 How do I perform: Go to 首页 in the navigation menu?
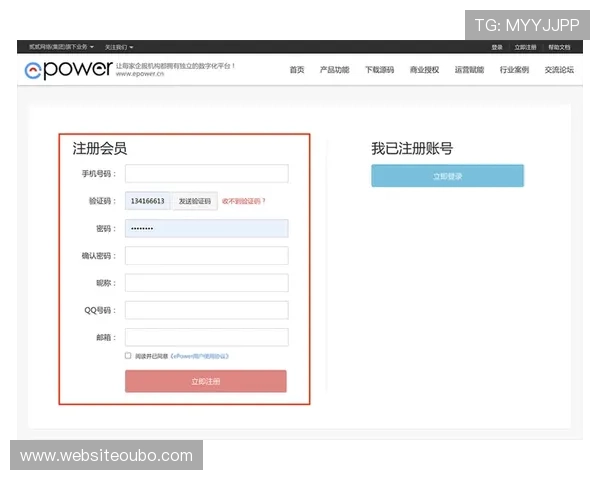click(297, 70)
